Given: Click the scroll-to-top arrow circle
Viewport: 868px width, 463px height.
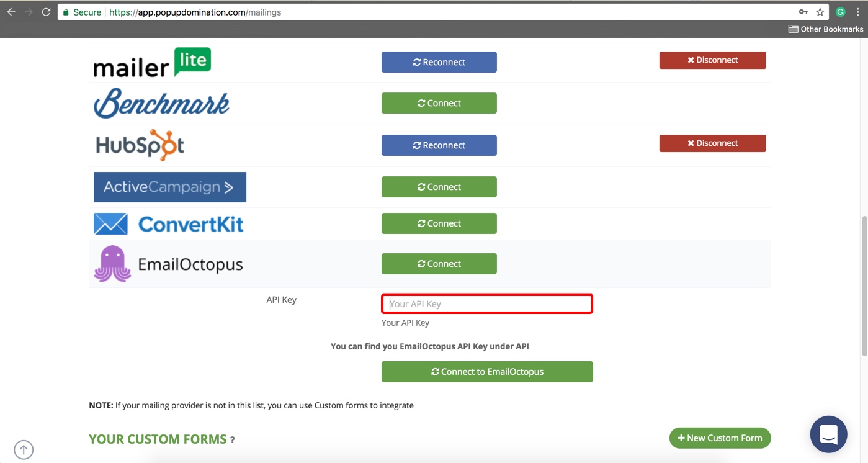Looking at the screenshot, I should pos(24,449).
